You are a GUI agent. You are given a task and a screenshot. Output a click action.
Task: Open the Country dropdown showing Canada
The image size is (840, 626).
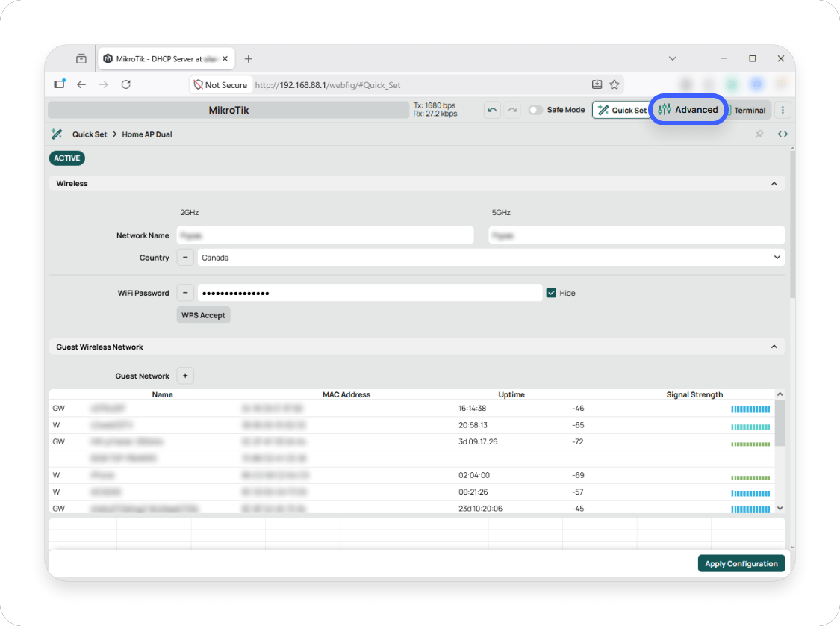click(x=491, y=258)
